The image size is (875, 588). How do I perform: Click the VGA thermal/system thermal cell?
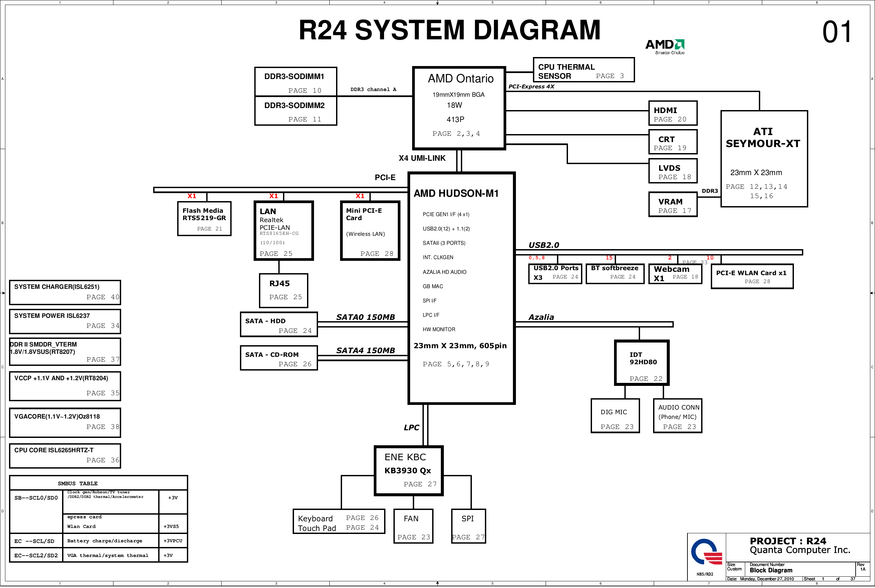(x=111, y=555)
